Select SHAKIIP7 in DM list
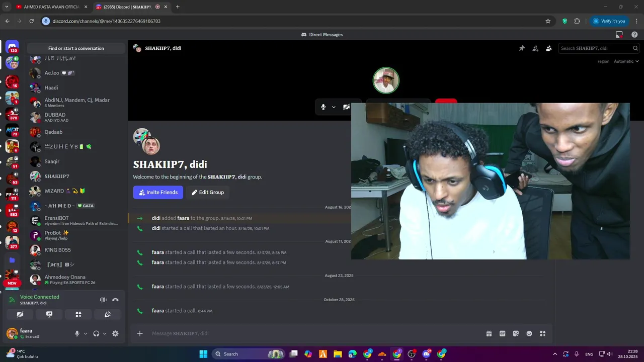The image size is (644, 362). pos(76,176)
